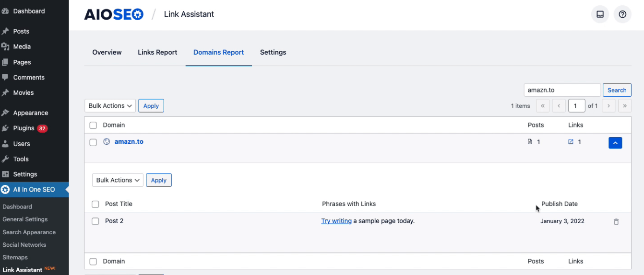Select the Domains Report tab

pos(219,52)
